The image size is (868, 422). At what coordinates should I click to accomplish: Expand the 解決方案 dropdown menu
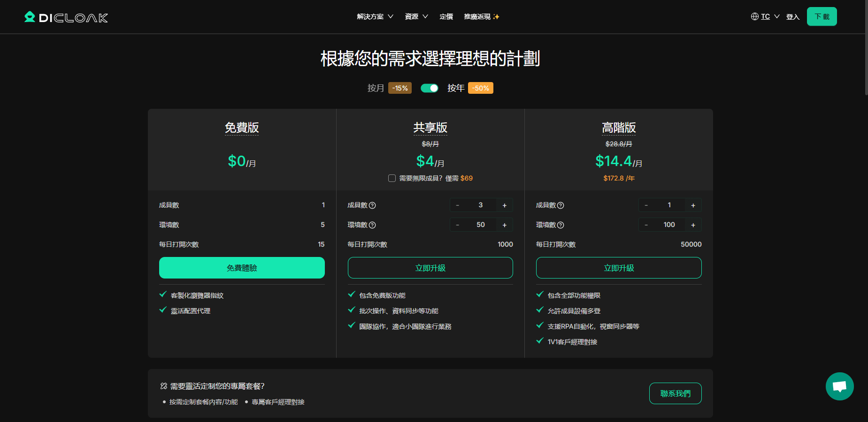click(x=375, y=16)
